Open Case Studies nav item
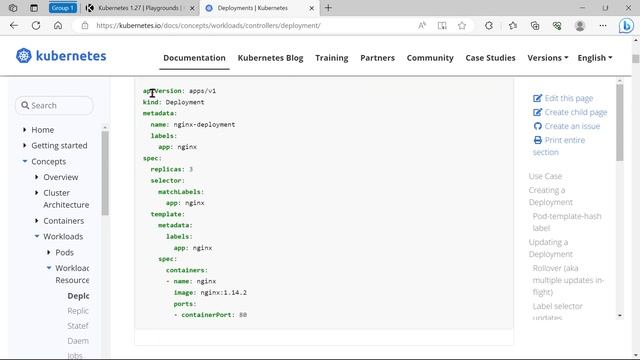Image resolution: width=640 pixels, height=360 pixels. click(490, 58)
